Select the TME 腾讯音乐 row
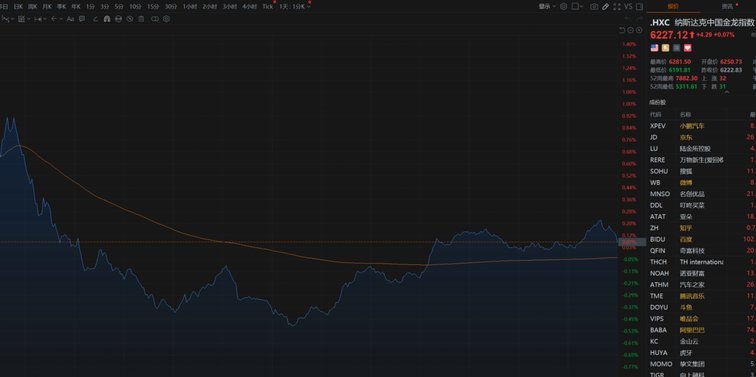756x377 pixels. (x=703, y=296)
